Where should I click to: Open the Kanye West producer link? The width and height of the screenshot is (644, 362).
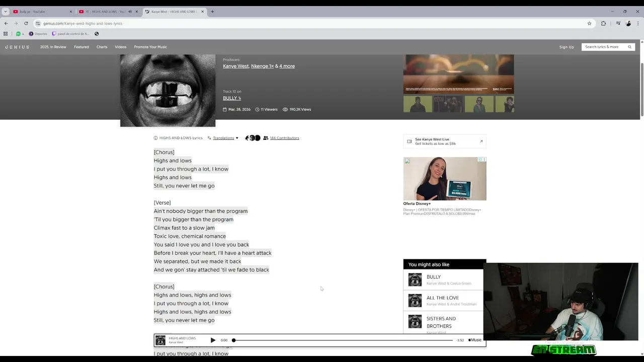[x=235, y=66]
